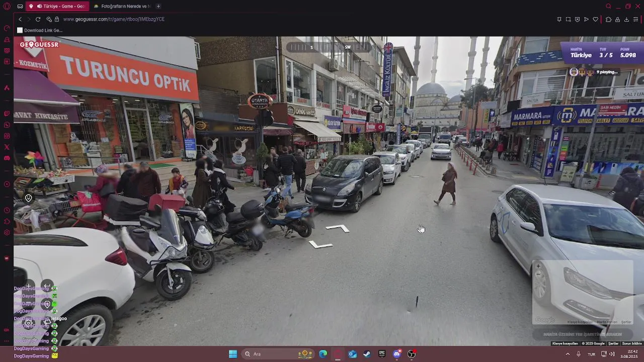
Task: Open Epic Games Launcher from taskbar
Action: 382,354
